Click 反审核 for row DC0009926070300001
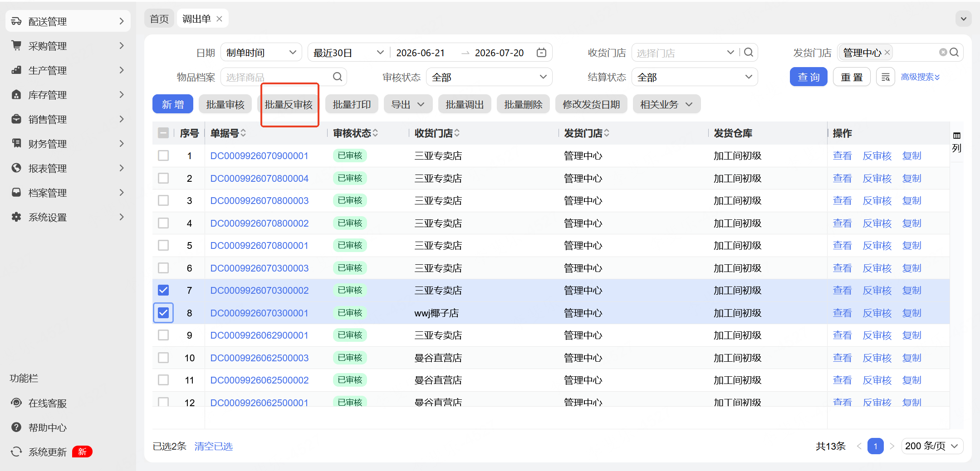The width and height of the screenshot is (980, 471). tap(877, 313)
